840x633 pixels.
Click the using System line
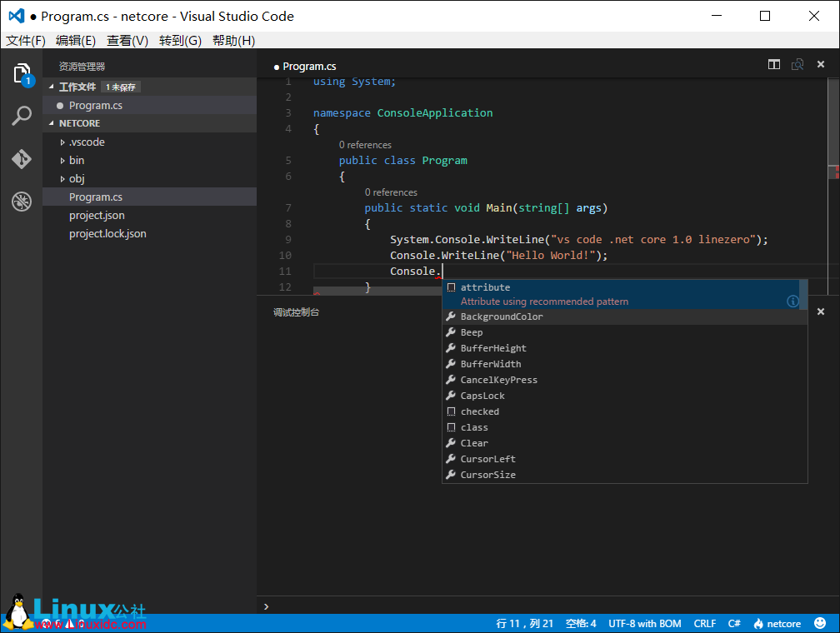click(x=354, y=82)
